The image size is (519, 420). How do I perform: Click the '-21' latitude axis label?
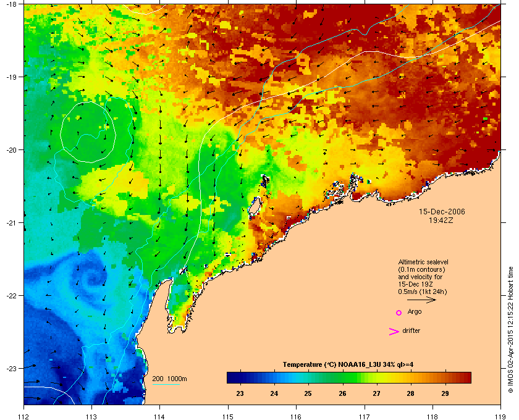point(11,222)
